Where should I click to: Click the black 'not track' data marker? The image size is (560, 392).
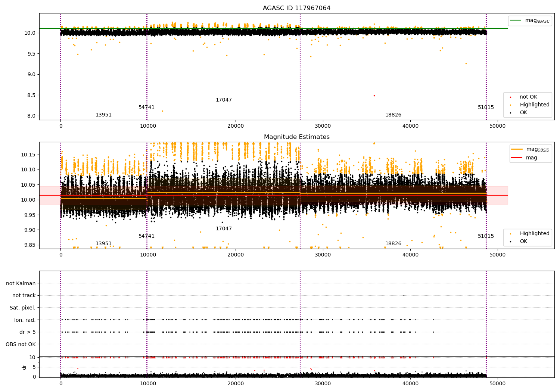click(403, 295)
